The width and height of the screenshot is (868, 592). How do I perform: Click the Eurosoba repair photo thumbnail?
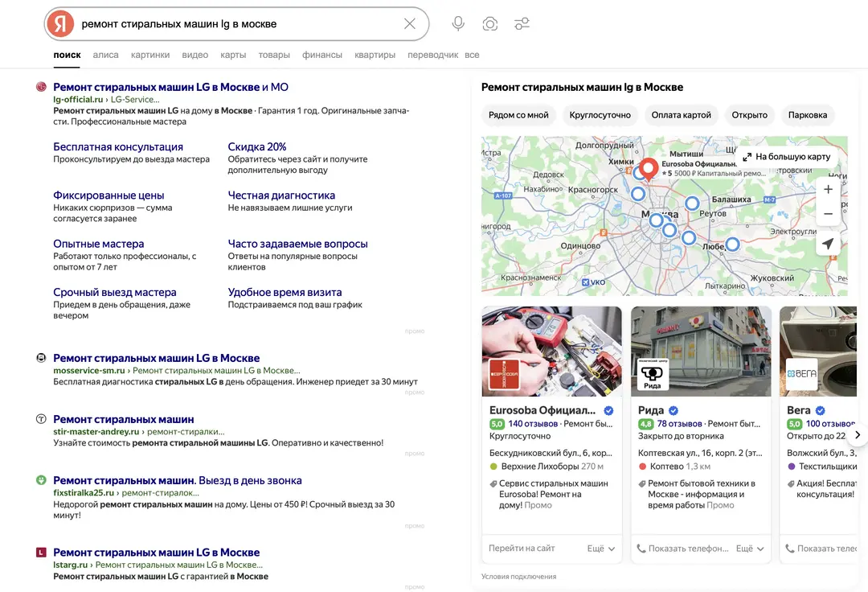click(551, 351)
